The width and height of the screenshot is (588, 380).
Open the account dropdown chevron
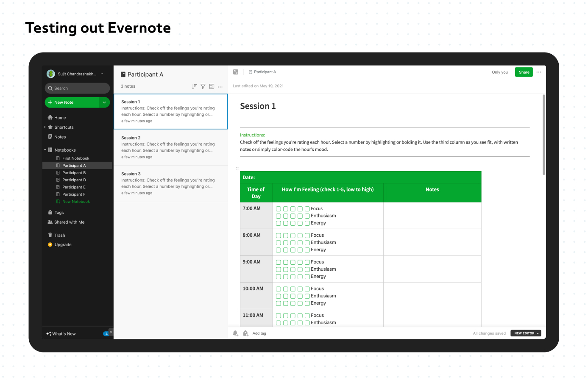pos(102,74)
